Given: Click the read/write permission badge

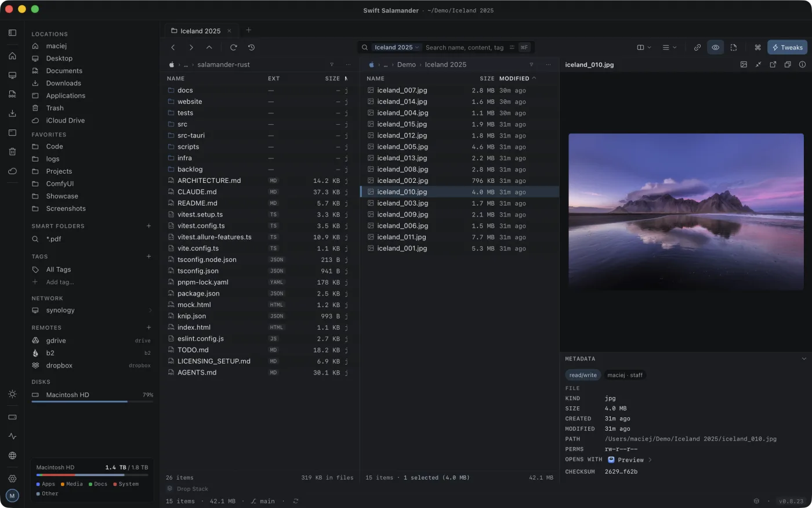Looking at the screenshot, I should (583, 375).
